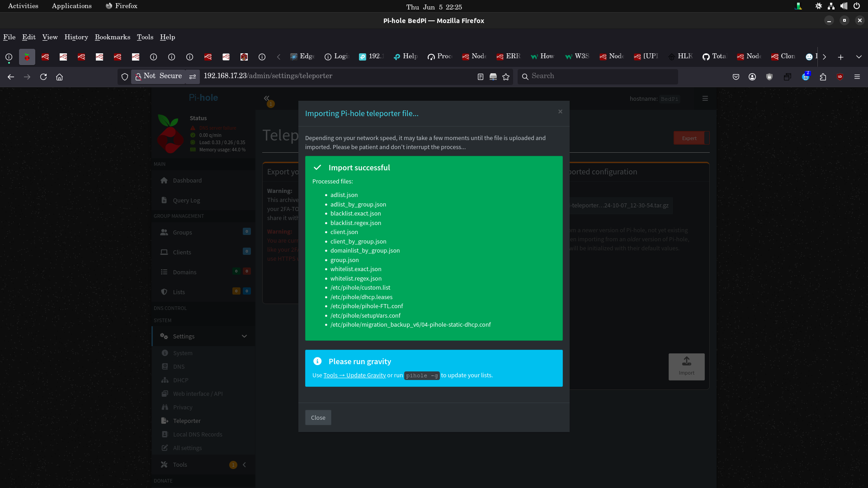The height and width of the screenshot is (488, 868).
Task: Open the Help menu
Action: (168, 37)
